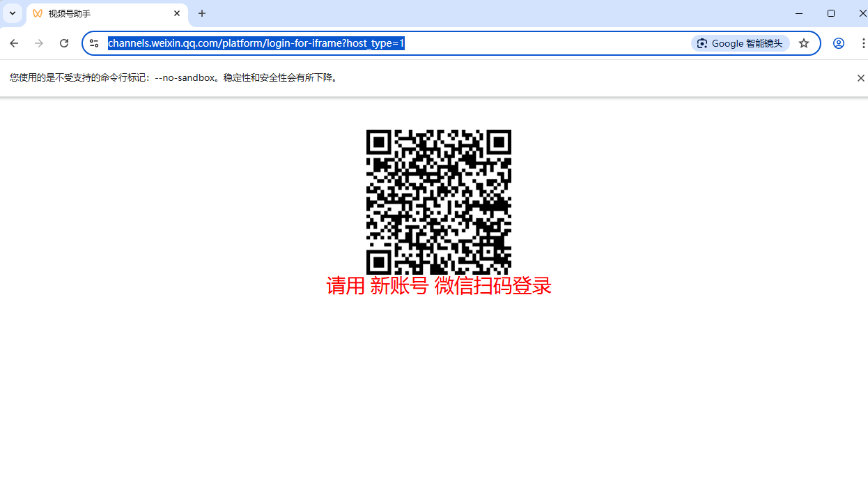Screen dimensions: 868x493
Task: View site information for channels.weixin.qq.com
Action: click(94, 43)
